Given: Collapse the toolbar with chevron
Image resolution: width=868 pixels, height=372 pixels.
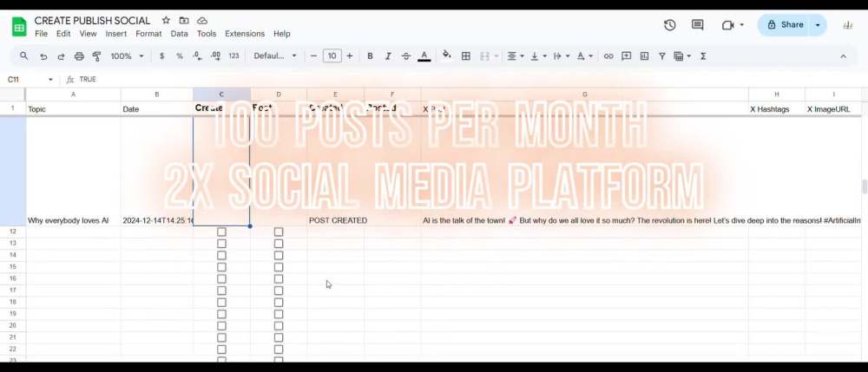Looking at the screenshot, I should [x=843, y=55].
